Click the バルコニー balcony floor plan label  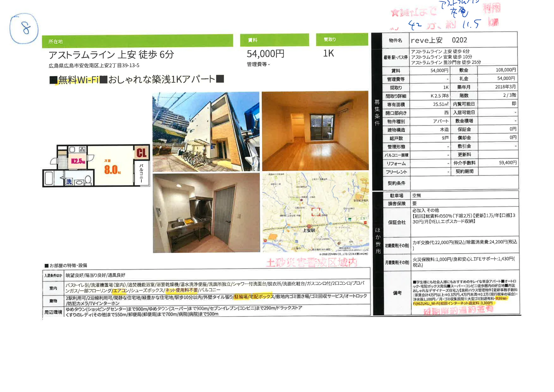tap(141, 174)
